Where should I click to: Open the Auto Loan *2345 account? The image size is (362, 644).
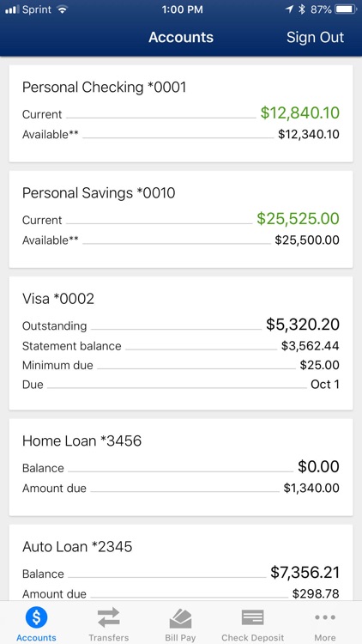point(181,562)
